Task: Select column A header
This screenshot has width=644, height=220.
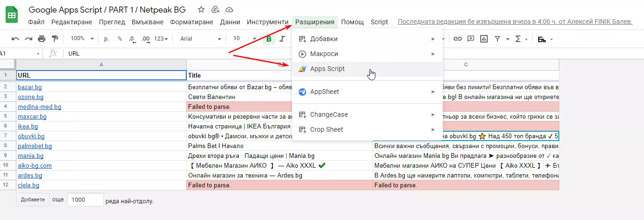Action: pyautogui.click(x=101, y=64)
